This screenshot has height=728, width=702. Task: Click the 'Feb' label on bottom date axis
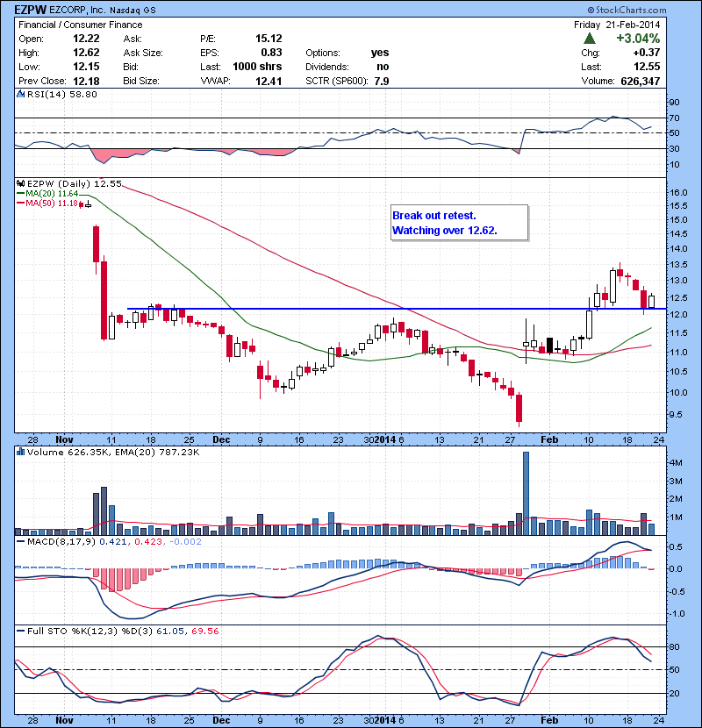(x=549, y=720)
